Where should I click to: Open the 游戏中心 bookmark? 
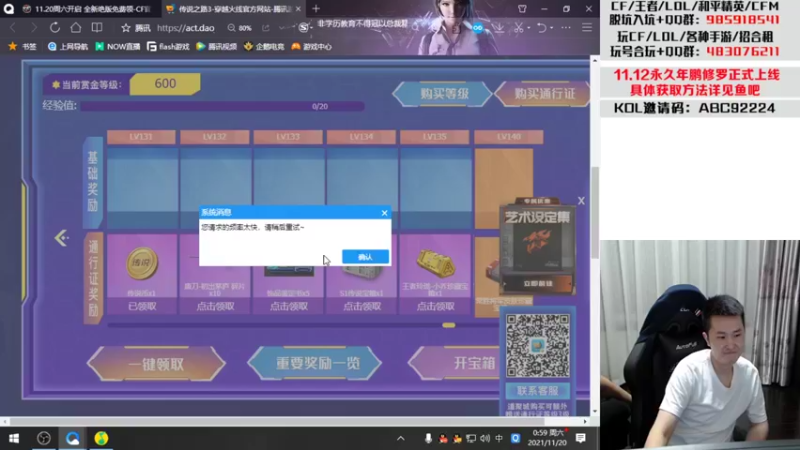tap(312, 46)
